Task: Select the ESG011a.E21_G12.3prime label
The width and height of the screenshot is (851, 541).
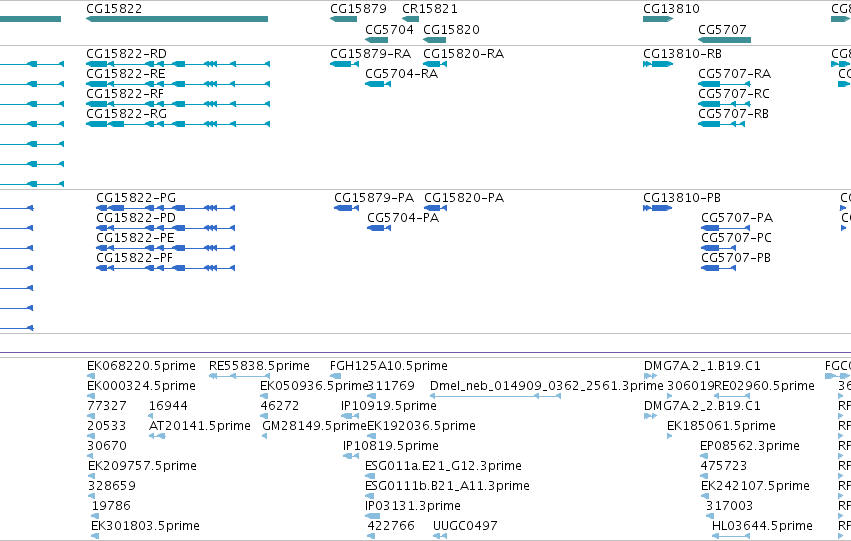Action: 443,466
